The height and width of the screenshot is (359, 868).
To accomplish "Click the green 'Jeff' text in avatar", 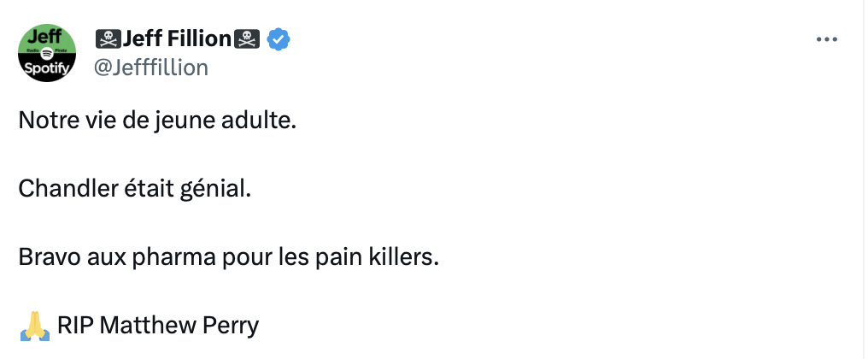I will pyautogui.click(x=44, y=37).
